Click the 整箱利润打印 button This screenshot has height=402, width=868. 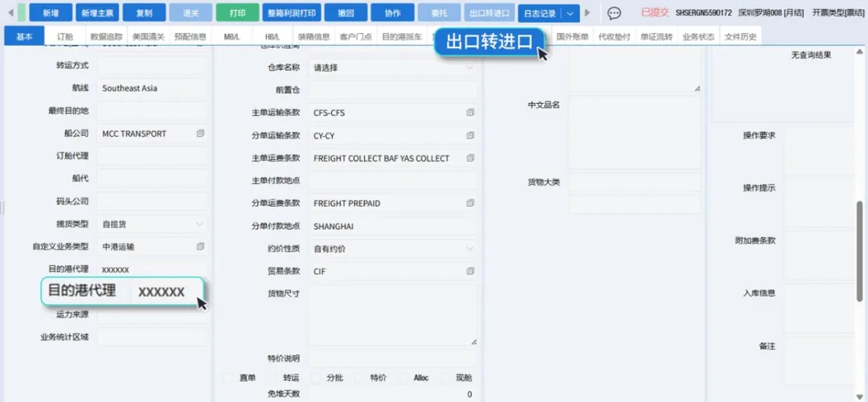293,13
